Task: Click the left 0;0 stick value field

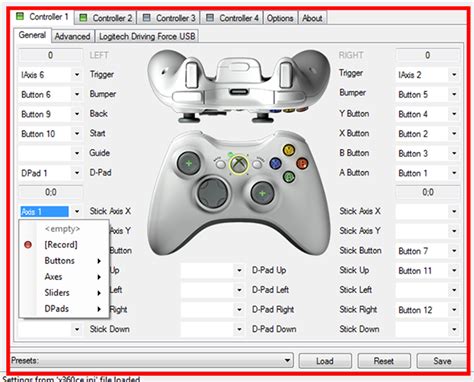Action: click(50, 192)
